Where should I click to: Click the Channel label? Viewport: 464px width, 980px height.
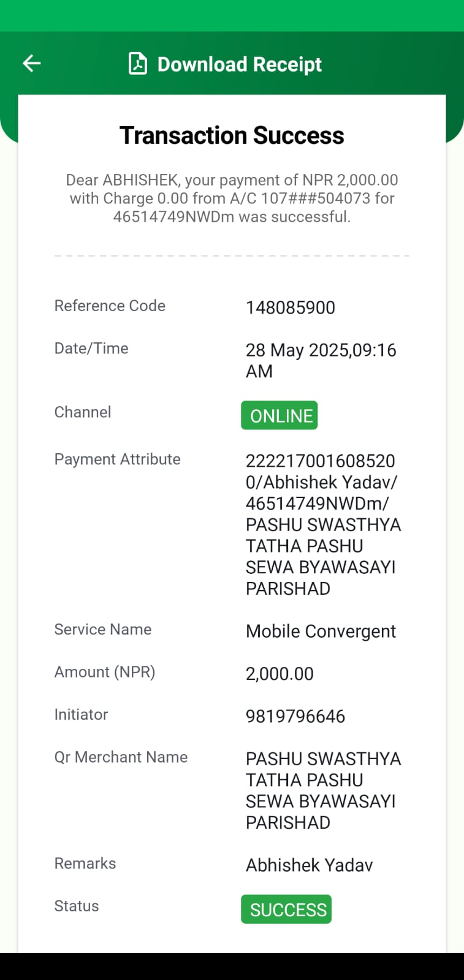[x=83, y=412]
